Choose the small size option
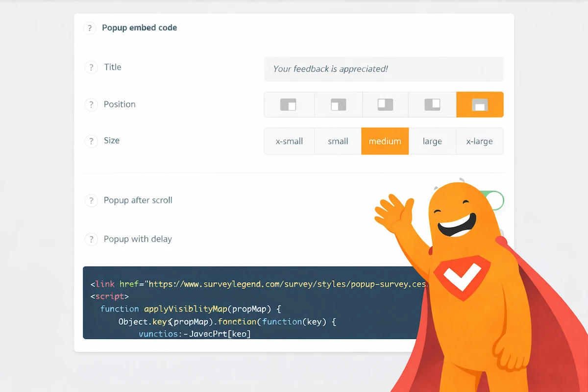This screenshot has width=588, height=392. 338,141
